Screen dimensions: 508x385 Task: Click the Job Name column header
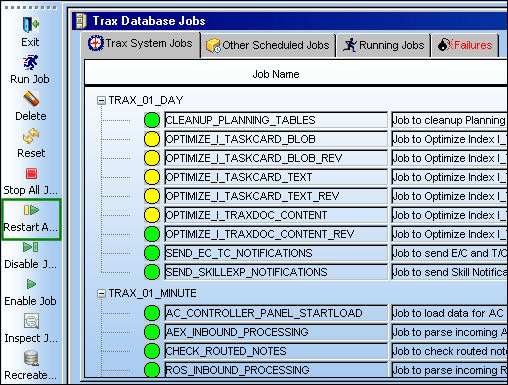point(276,74)
